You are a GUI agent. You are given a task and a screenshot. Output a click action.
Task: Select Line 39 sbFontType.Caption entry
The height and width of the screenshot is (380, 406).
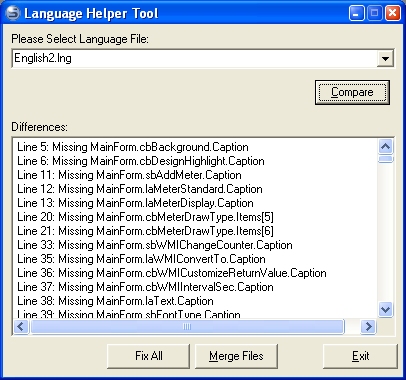129,313
